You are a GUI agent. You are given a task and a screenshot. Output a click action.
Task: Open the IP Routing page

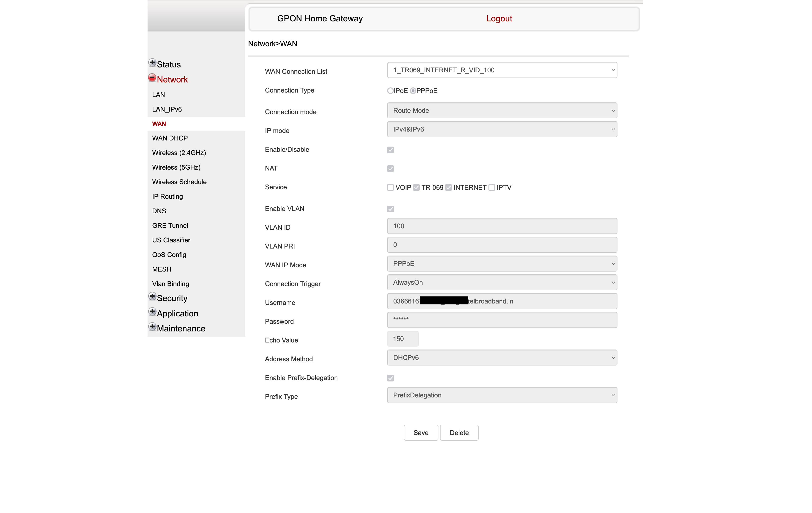coord(167,197)
